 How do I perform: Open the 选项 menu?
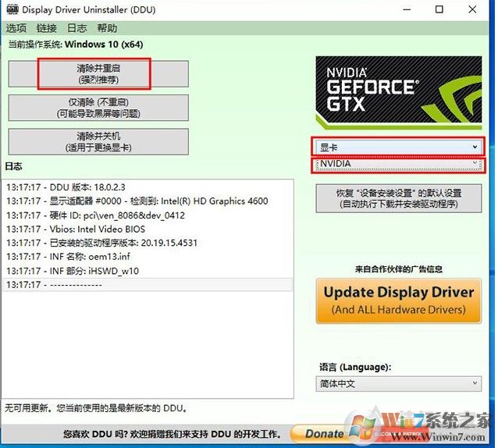[x=16, y=28]
